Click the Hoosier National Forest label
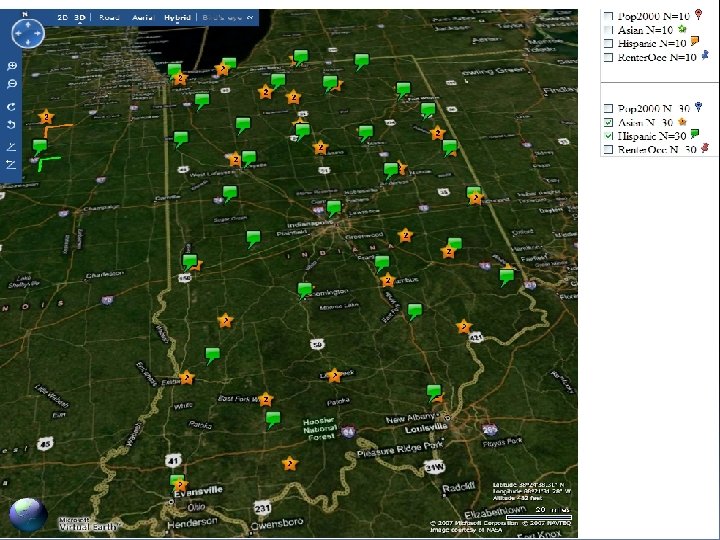The height and width of the screenshot is (540, 720). coord(320,429)
